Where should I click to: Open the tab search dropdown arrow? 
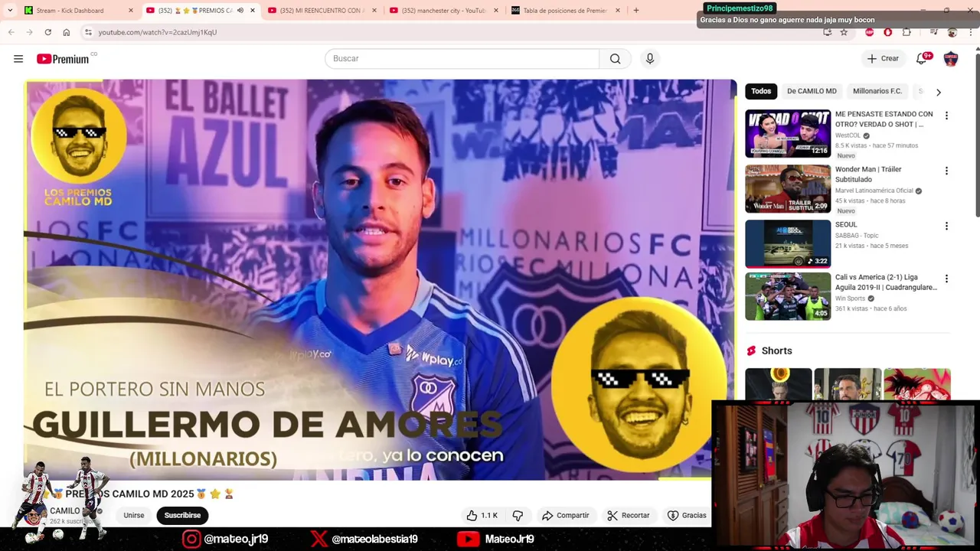coord(9,11)
